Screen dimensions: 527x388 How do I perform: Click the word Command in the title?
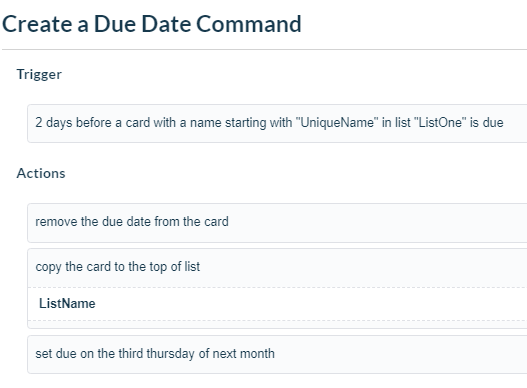[x=249, y=24]
